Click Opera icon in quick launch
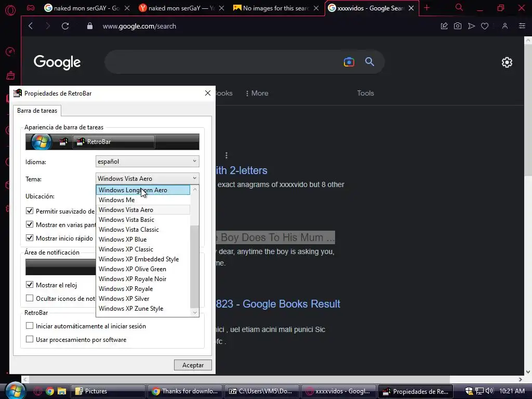Image resolution: width=532 pixels, height=399 pixels. point(37,391)
